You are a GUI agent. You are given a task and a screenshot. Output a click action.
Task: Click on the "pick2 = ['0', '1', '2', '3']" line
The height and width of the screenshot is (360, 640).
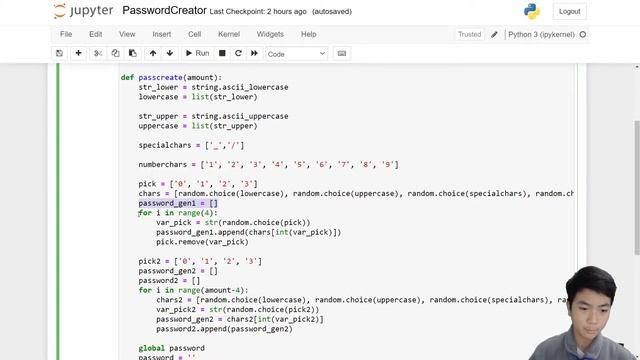pyautogui.click(x=200, y=261)
